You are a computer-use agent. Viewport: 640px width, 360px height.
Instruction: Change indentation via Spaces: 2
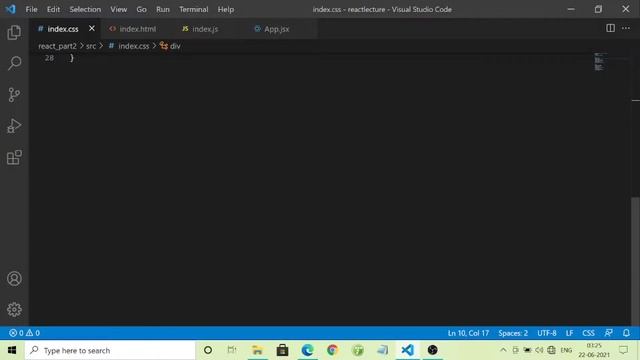pyautogui.click(x=513, y=333)
